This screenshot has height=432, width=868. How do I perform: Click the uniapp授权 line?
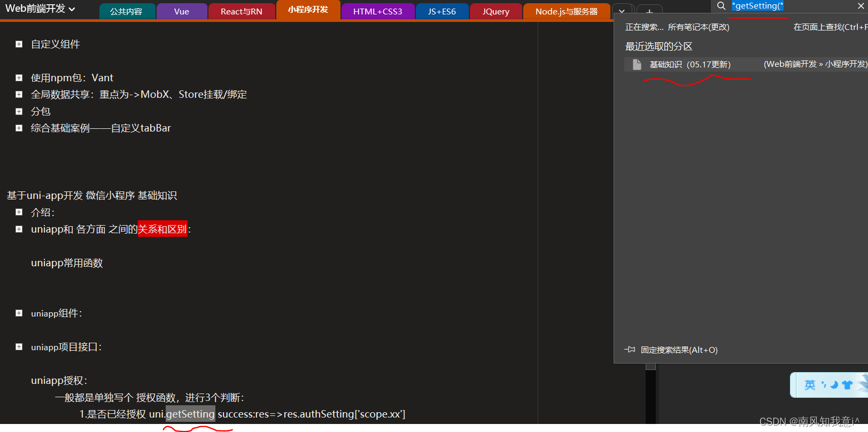point(59,381)
